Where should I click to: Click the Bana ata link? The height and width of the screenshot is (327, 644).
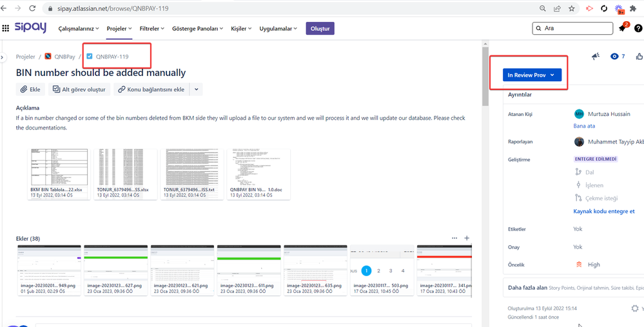click(x=584, y=126)
